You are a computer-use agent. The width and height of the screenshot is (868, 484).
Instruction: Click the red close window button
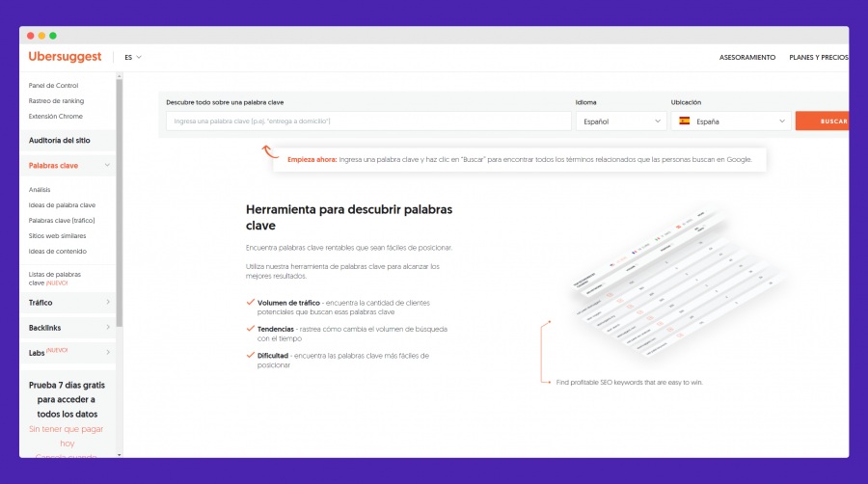31,36
